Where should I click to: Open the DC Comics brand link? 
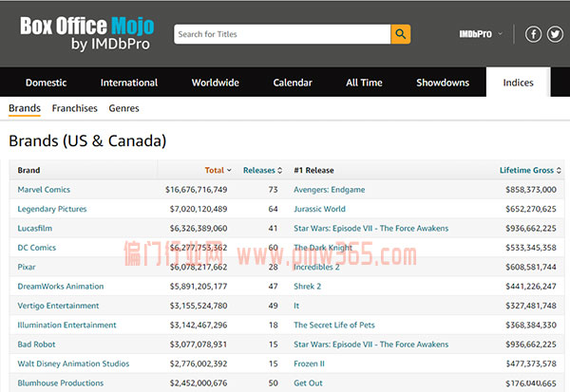37,248
